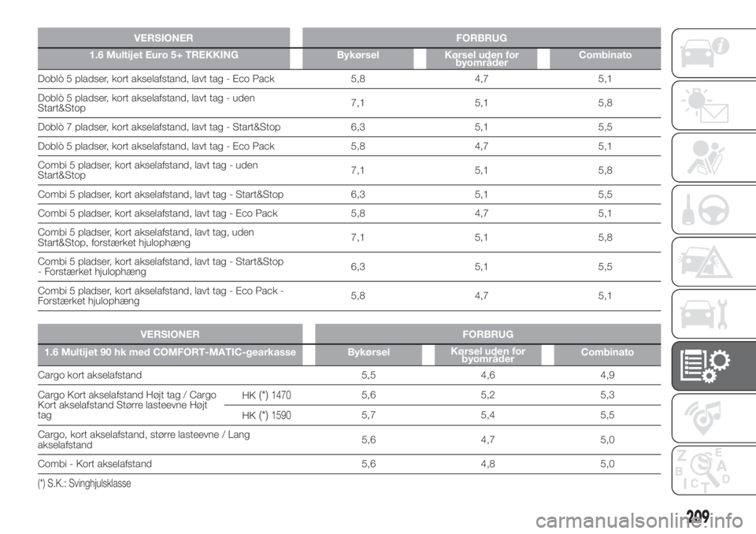Click the first table's FORBRUG header
Viewport: 756px width, 534px height.
(481, 38)
